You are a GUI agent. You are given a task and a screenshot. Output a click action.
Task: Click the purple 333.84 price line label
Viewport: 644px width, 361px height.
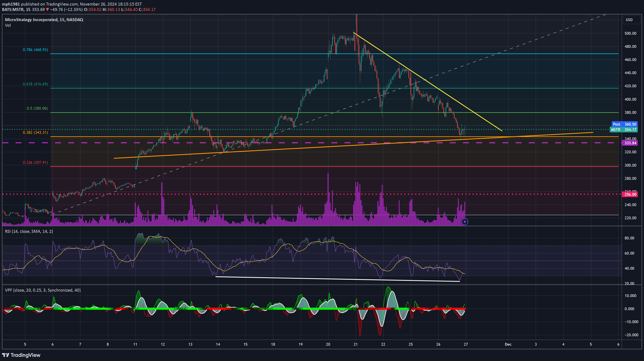[x=630, y=143]
